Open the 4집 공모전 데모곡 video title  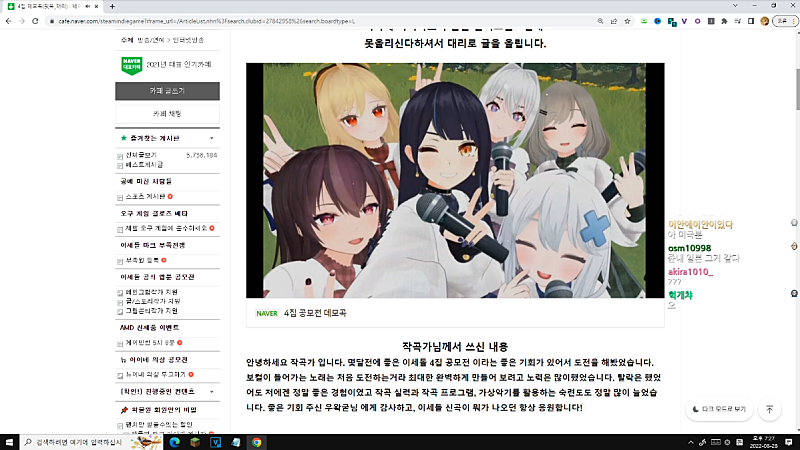[315, 313]
